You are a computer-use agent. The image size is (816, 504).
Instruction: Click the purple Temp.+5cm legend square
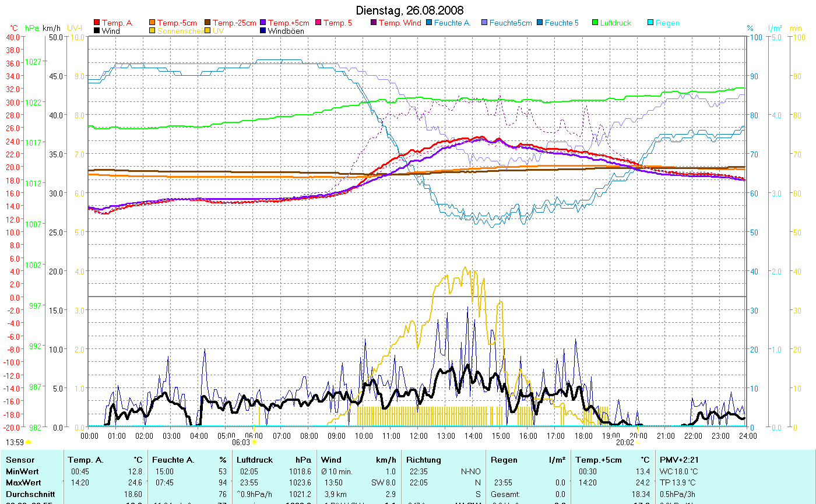[x=263, y=23]
